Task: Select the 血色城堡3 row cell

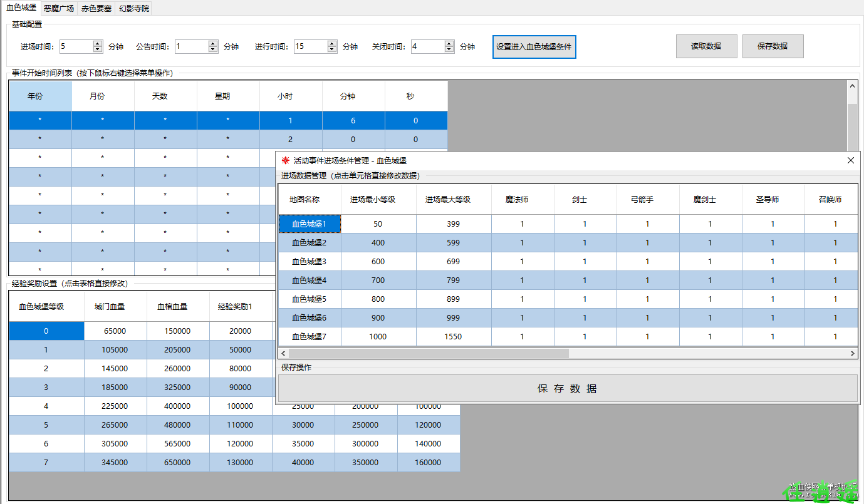Action: coord(310,262)
